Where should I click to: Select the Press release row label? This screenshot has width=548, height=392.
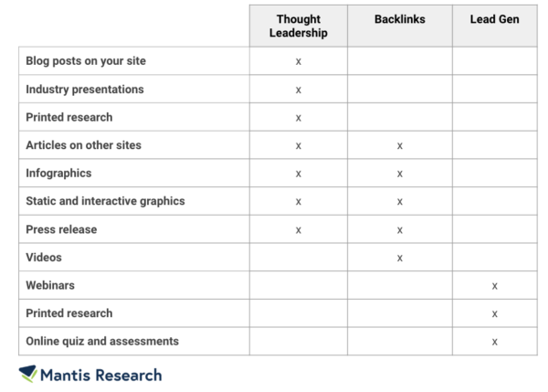point(61,229)
